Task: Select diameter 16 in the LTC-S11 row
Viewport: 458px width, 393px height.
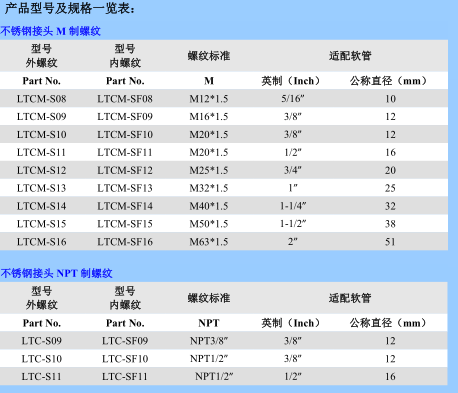Action: pos(390,376)
